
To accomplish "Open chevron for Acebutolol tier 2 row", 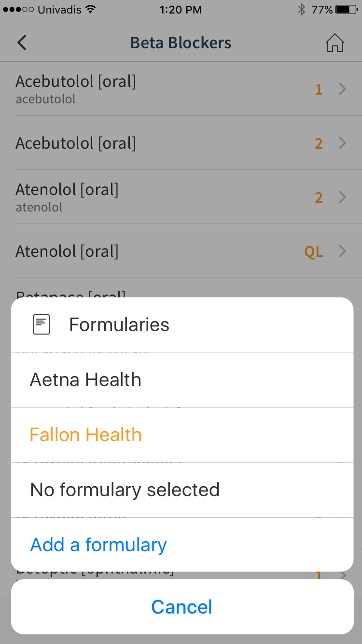I will pos(342,143).
